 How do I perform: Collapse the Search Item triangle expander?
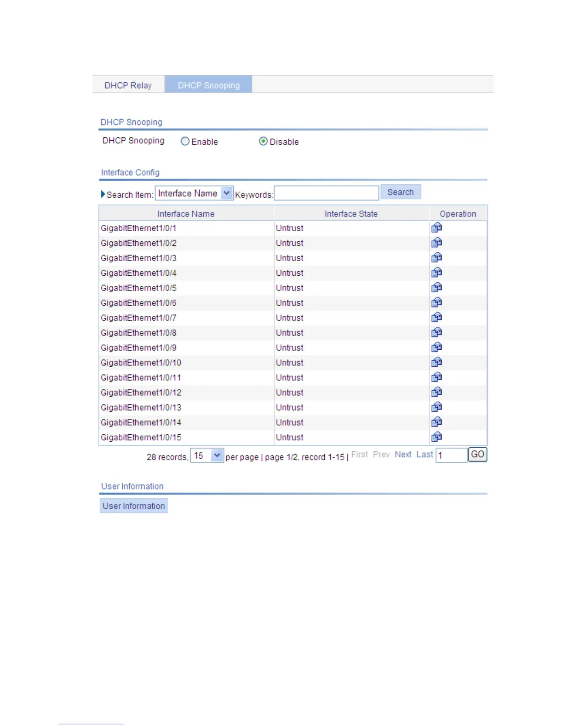(x=103, y=194)
